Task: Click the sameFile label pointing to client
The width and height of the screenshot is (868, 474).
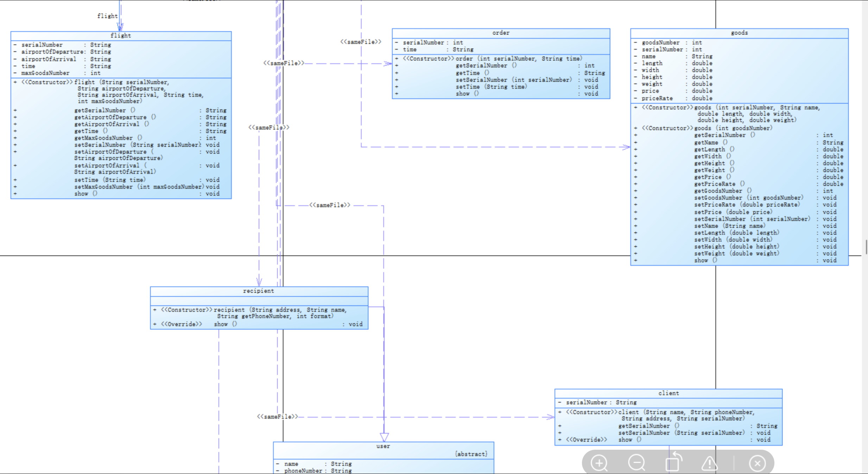Action: click(277, 417)
